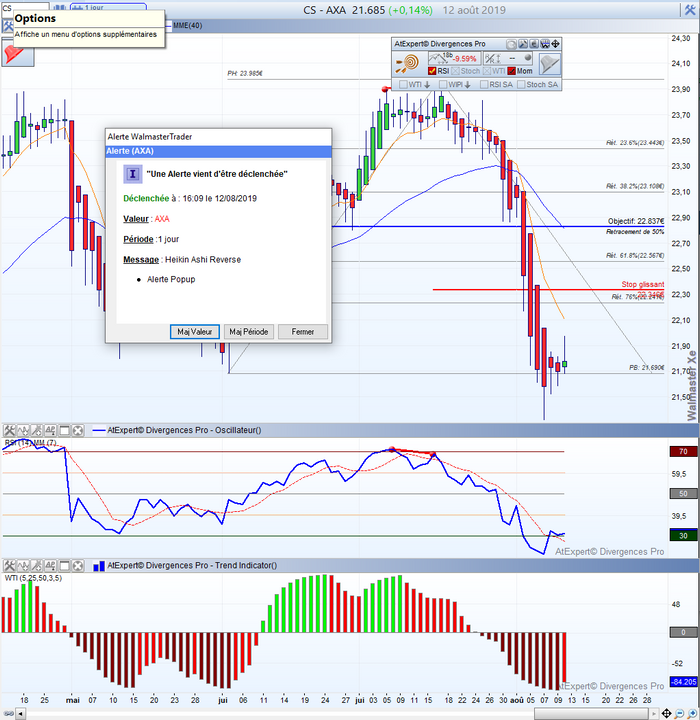Click the CS ticker input field
700x720 pixels.
[25, 7]
